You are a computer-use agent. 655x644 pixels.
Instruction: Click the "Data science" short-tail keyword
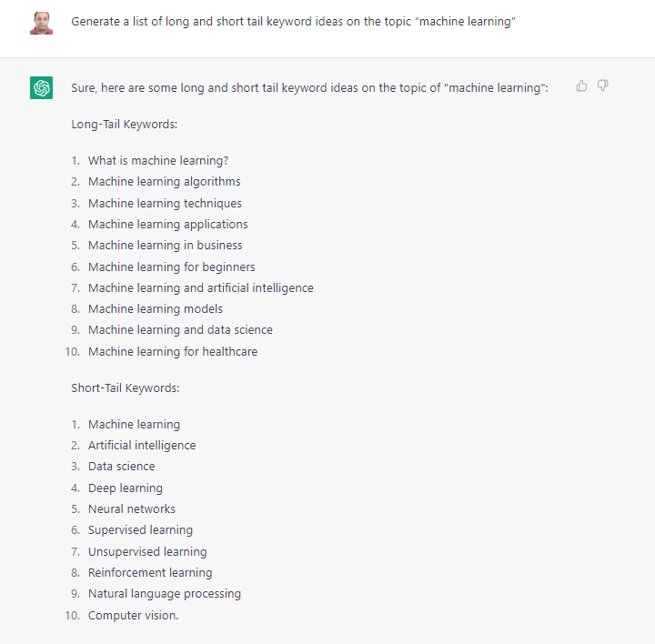(x=122, y=466)
